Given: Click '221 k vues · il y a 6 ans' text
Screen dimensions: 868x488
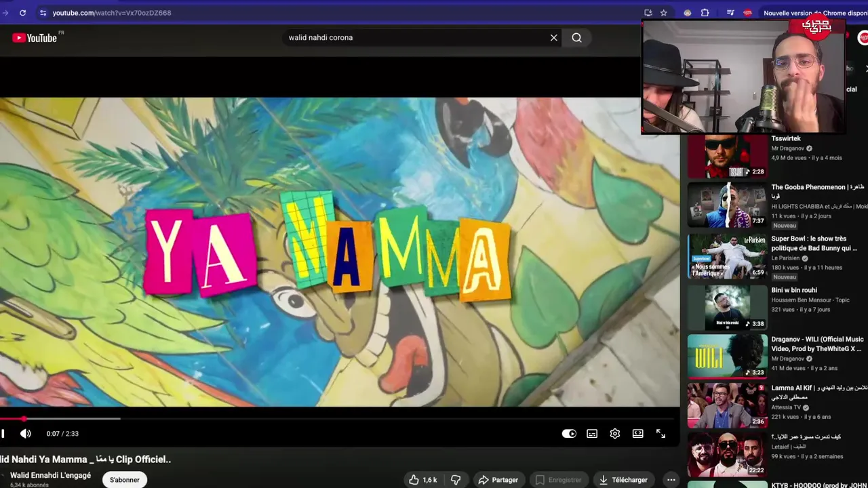Looking at the screenshot, I should [801, 417].
